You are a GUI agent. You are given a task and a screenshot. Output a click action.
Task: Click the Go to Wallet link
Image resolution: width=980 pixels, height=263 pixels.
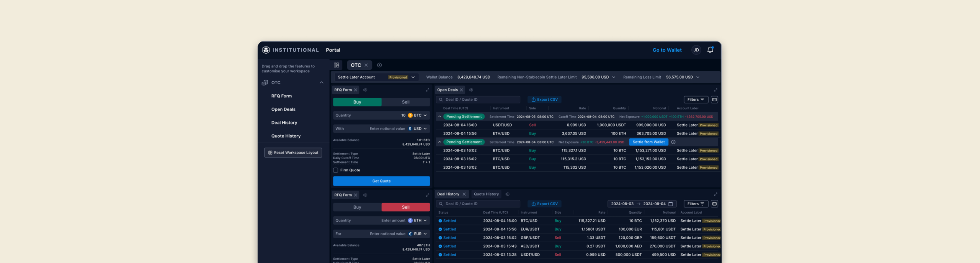(x=667, y=50)
